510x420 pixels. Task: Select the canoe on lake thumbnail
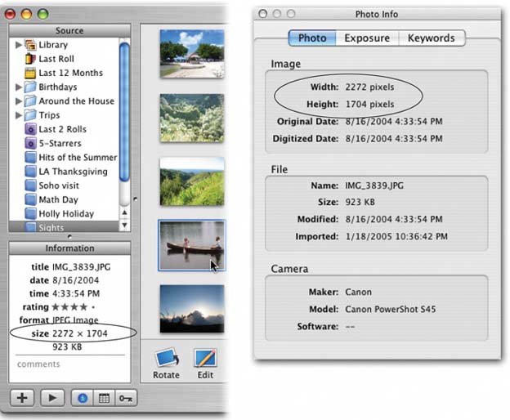[192, 244]
